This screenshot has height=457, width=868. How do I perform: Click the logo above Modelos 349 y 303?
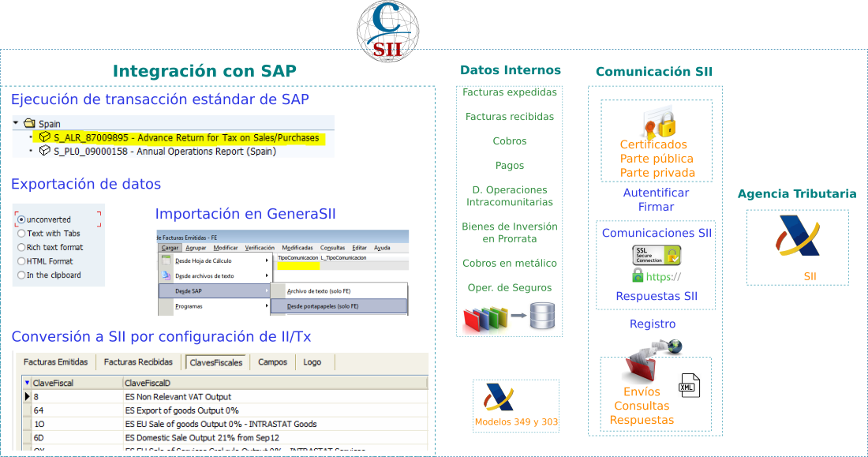(498, 397)
